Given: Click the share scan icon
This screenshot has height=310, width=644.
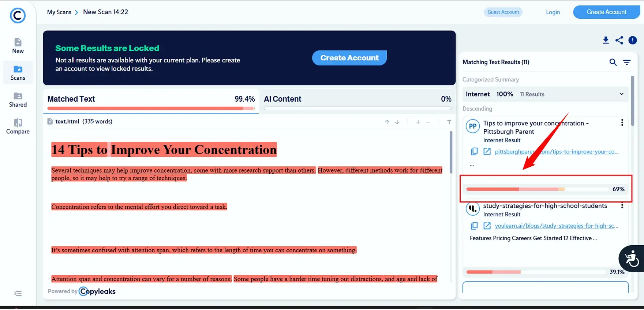Looking at the screenshot, I should 619,40.
